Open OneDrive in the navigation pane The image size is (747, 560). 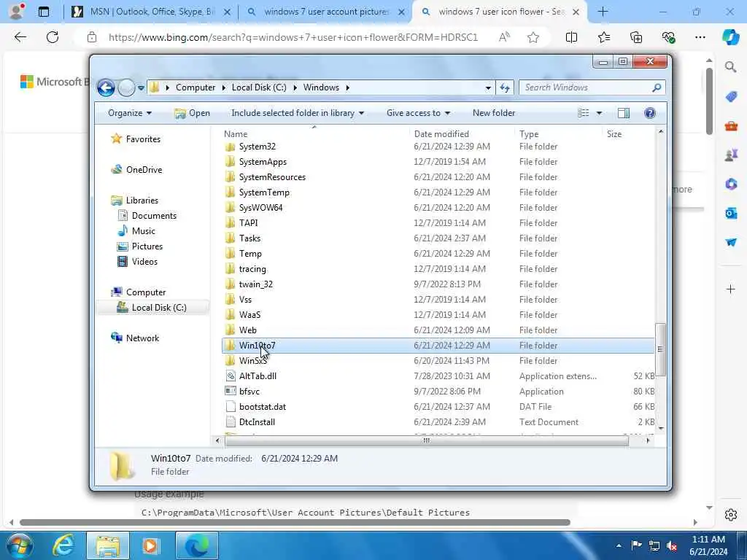(x=136, y=169)
